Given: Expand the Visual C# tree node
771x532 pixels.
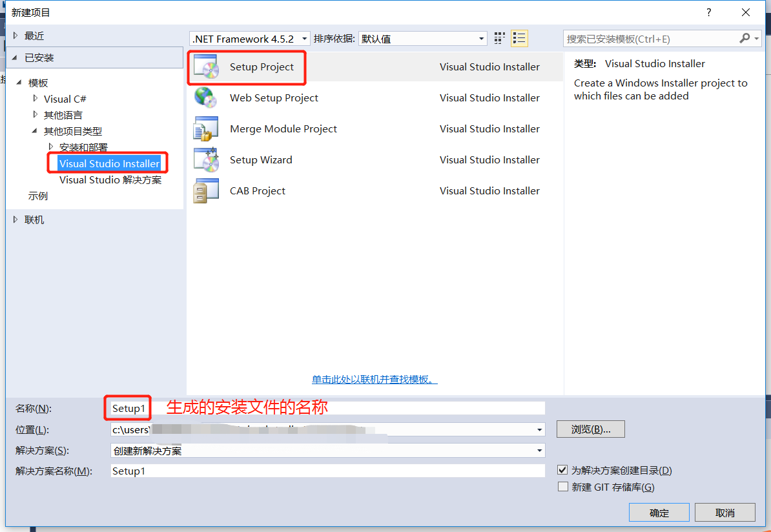Looking at the screenshot, I should 36,99.
